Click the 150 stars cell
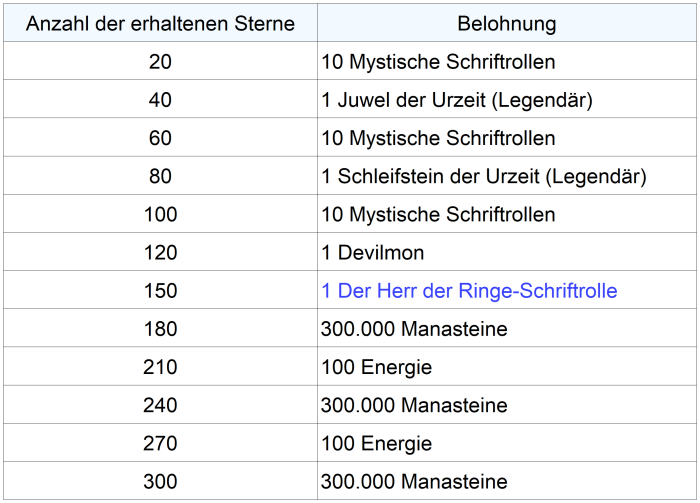Viewport: 700px width, 503px height. (160, 291)
